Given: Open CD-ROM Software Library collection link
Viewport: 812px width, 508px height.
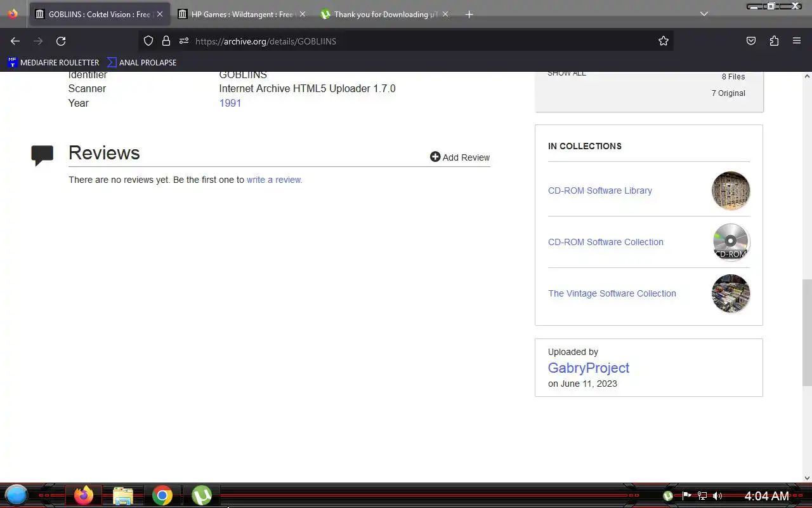Looking at the screenshot, I should tap(600, 190).
